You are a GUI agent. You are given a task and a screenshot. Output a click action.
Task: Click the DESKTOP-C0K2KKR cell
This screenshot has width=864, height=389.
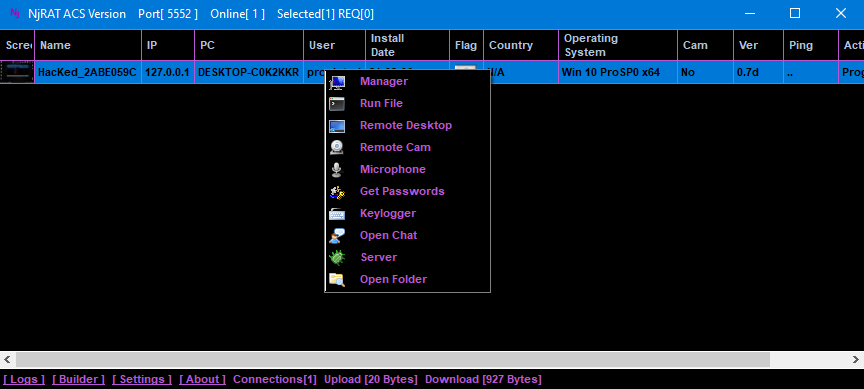249,72
